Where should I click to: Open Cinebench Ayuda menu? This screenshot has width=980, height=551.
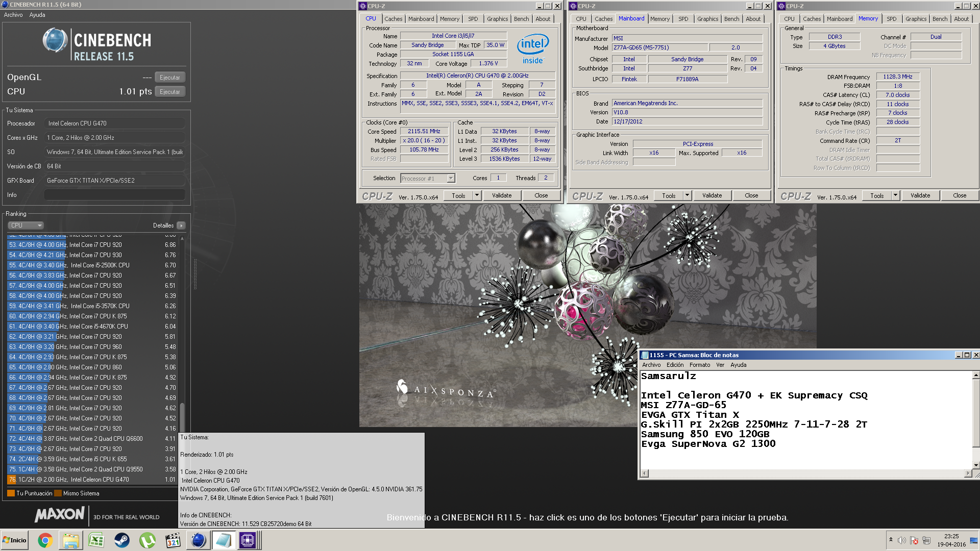coord(37,15)
